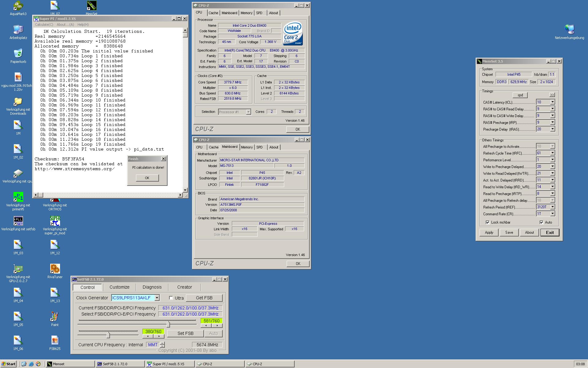Image resolution: width=588 pixels, height=368 pixels.
Task: Click Apply button in MemSet
Action: click(489, 232)
